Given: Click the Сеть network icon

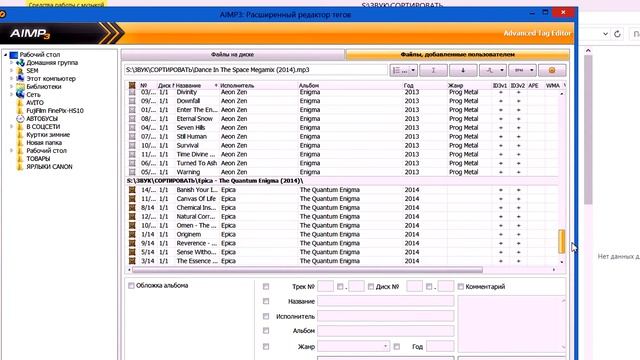Looking at the screenshot, I should 20,94.
